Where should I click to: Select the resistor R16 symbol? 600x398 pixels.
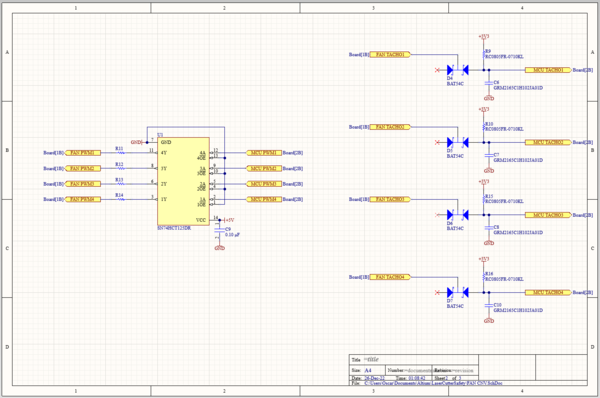point(484,276)
